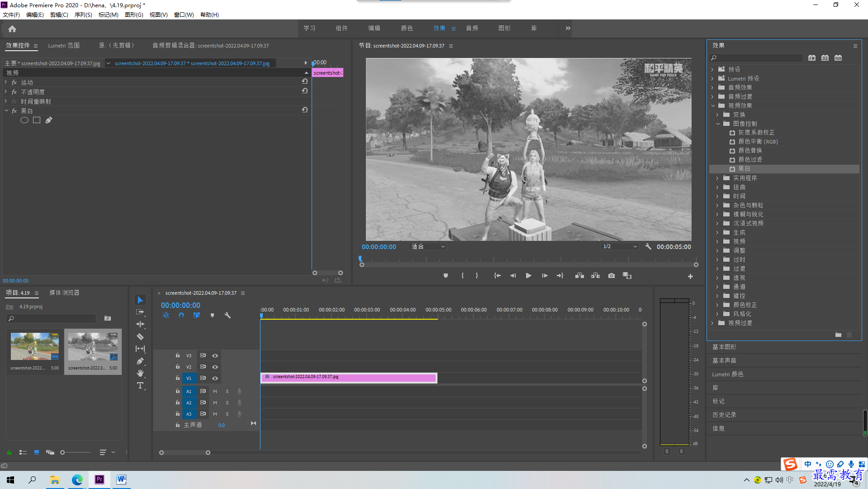Create ellipse mask for 黑白 effect
Screen dimensions: 868x489
[x=24, y=120]
